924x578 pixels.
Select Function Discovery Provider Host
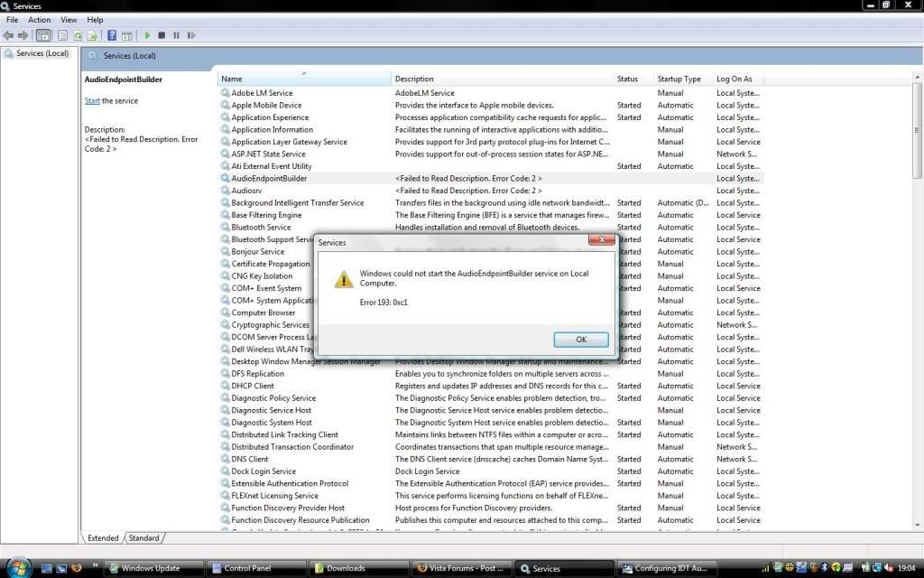pyautogui.click(x=288, y=508)
